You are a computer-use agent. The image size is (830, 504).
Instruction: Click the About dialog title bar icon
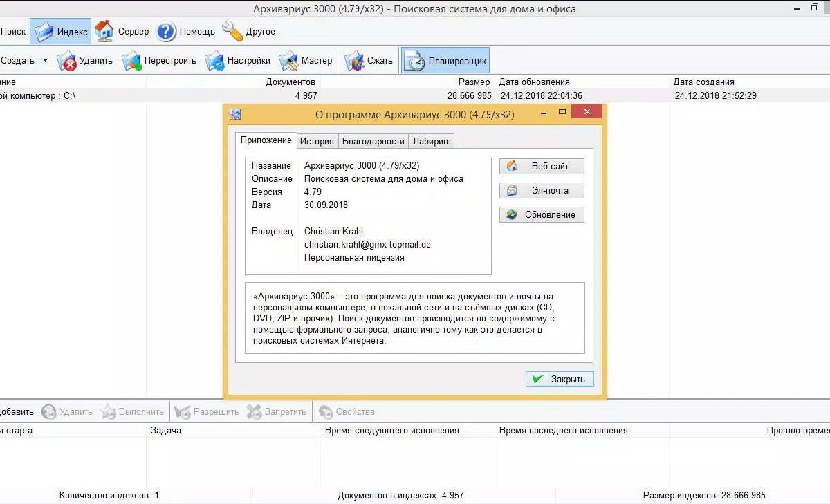[235, 114]
